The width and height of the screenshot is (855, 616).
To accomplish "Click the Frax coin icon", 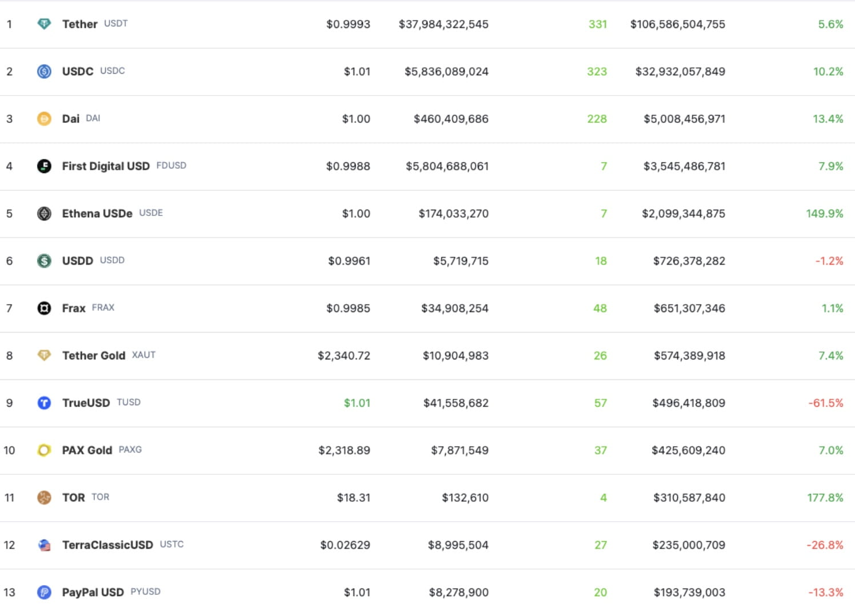I will [45, 308].
